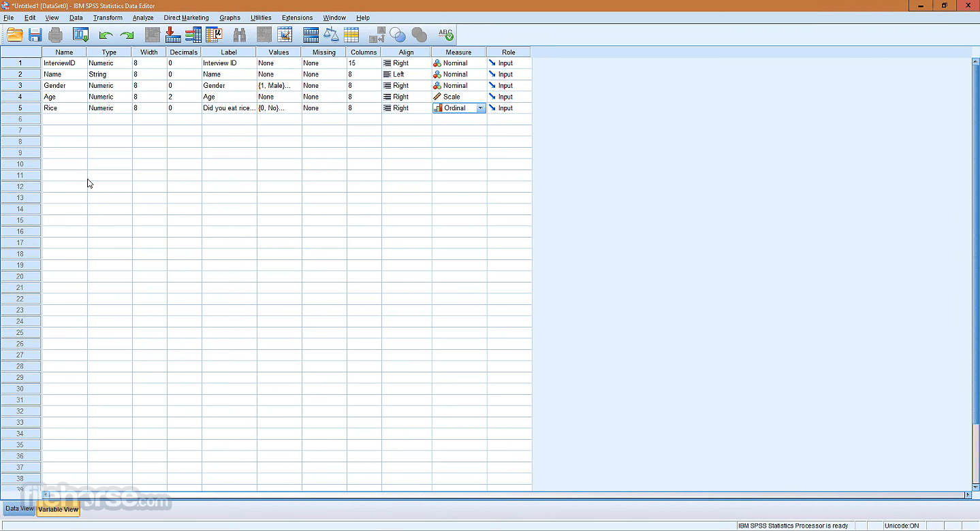The width and height of the screenshot is (980, 531).
Task: Open the Analyze menu
Action: click(143, 18)
